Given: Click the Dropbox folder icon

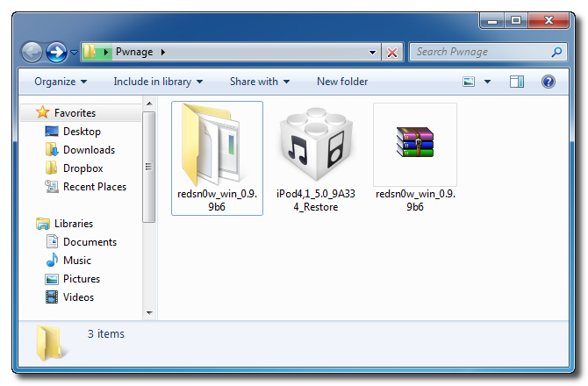Looking at the screenshot, I should [52, 168].
